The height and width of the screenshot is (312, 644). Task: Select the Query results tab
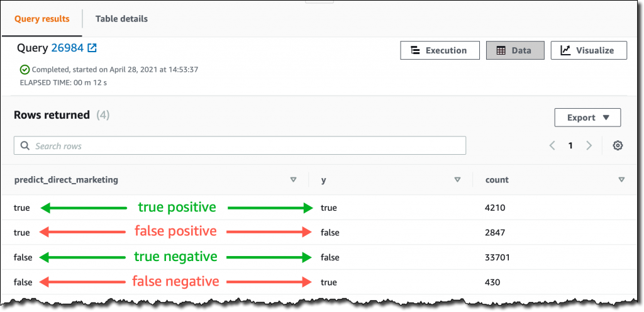coord(42,19)
